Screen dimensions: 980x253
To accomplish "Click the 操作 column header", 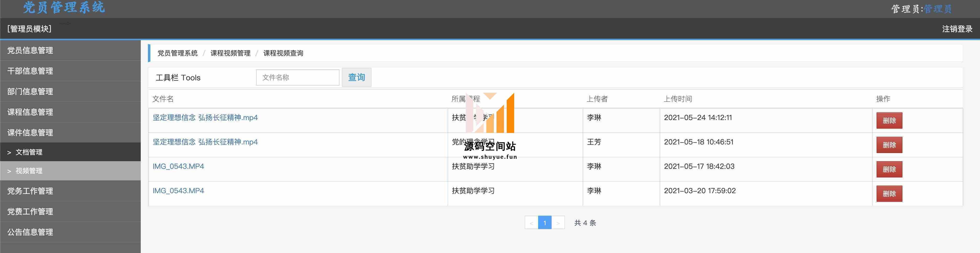I will pos(883,99).
